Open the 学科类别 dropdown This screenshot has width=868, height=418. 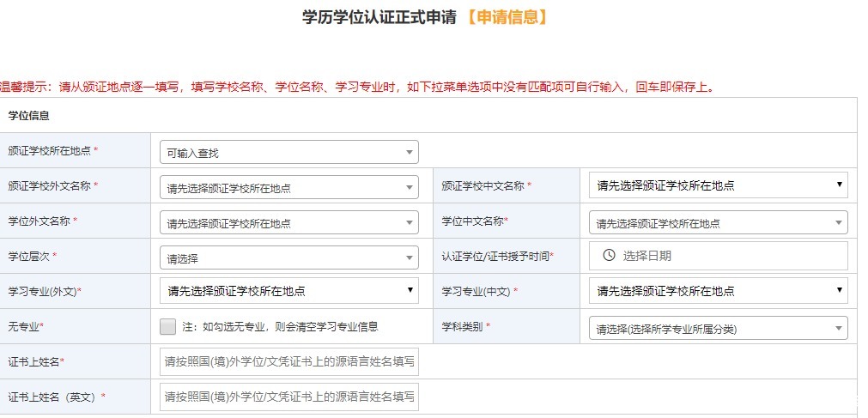click(x=718, y=329)
